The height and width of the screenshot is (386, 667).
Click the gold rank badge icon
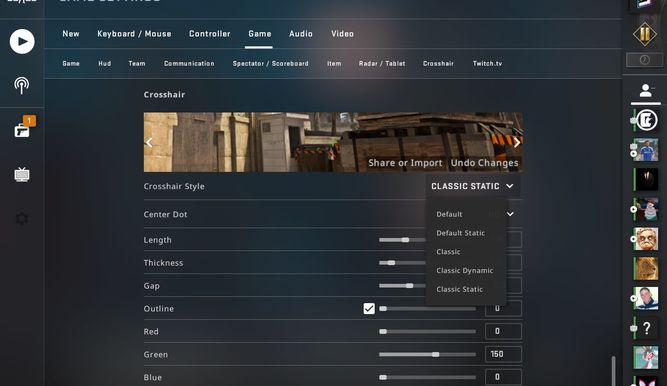click(645, 34)
